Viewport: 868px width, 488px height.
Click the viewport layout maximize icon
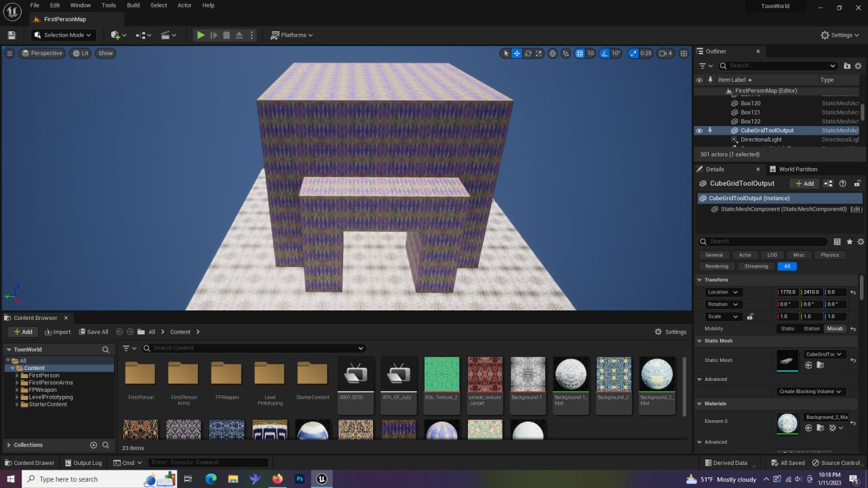tap(684, 54)
